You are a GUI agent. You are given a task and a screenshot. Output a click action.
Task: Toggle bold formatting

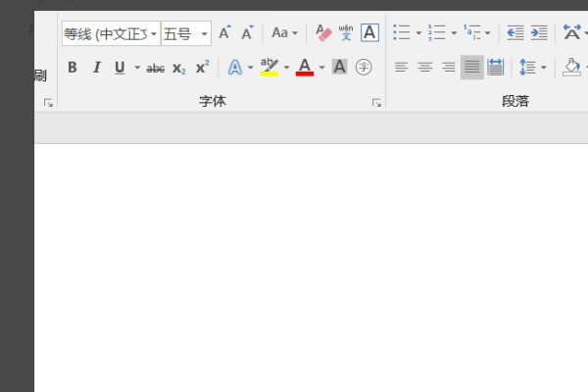pyautogui.click(x=73, y=68)
